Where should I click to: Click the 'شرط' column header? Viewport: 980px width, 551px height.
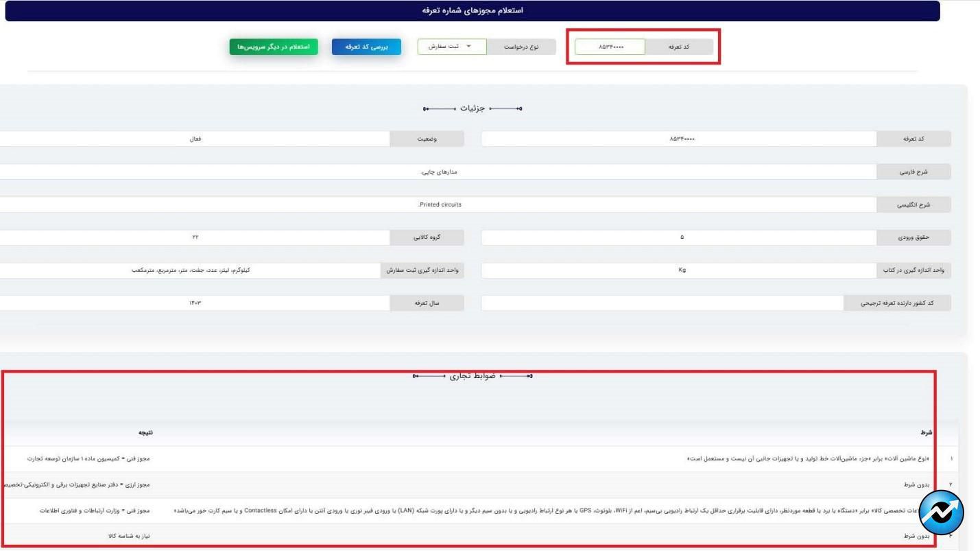pos(926,433)
